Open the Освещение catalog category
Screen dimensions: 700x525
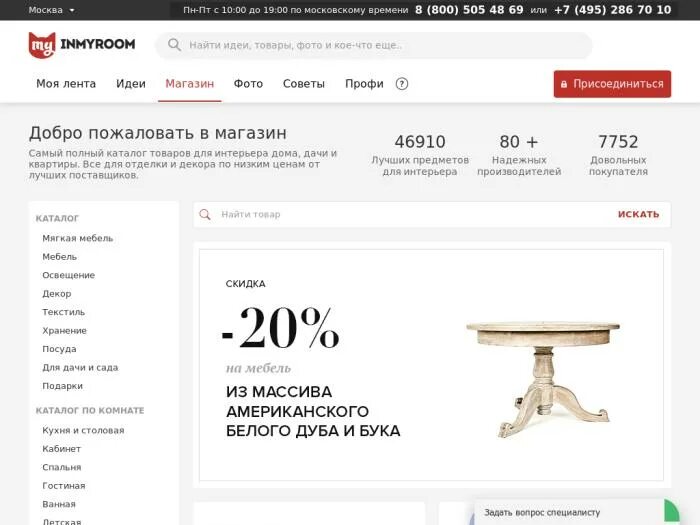pos(68,275)
